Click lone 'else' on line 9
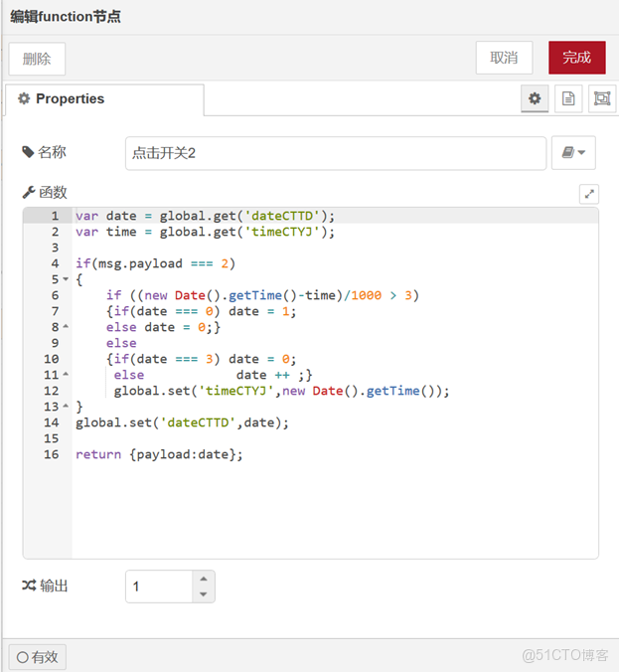 tap(121, 343)
